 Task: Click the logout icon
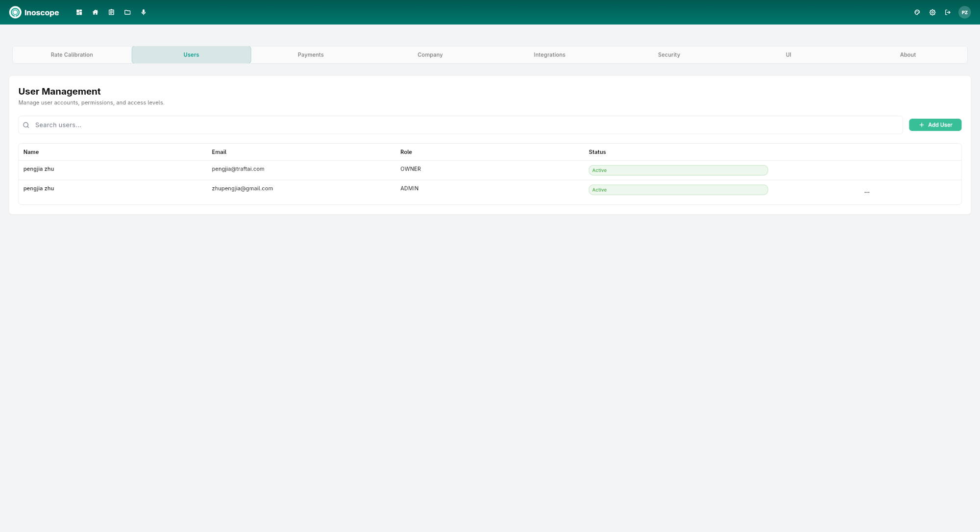(948, 12)
